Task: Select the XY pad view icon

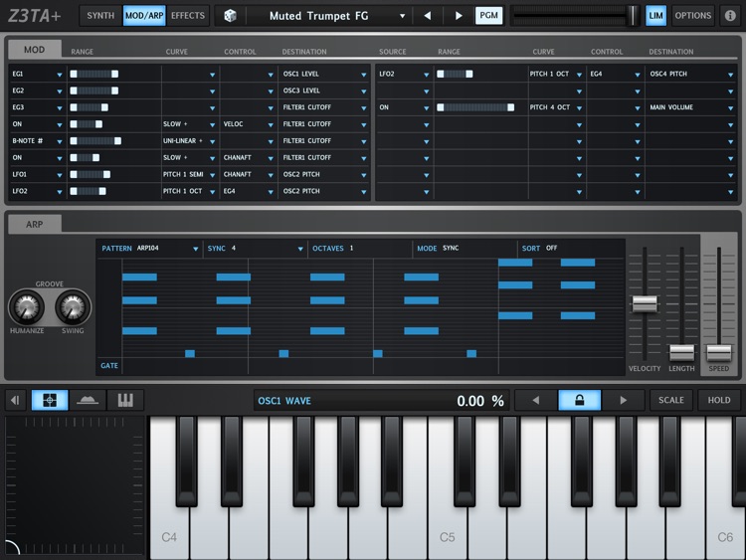Action: coord(50,400)
